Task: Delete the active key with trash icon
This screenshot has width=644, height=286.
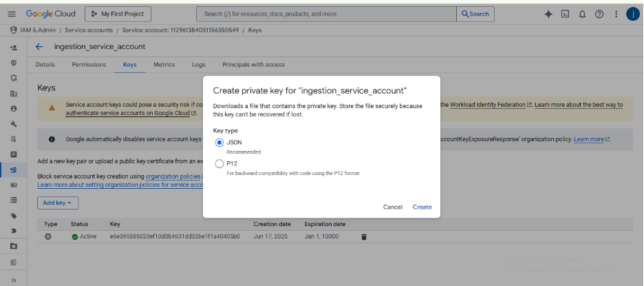Action: [364, 236]
